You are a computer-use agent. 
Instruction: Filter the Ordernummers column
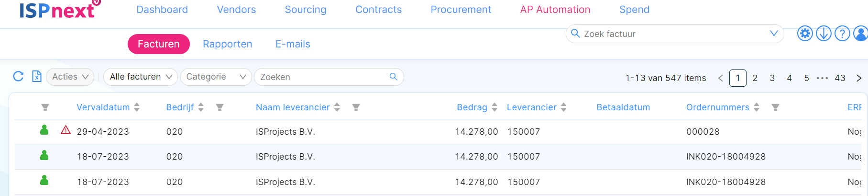coord(775,107)
